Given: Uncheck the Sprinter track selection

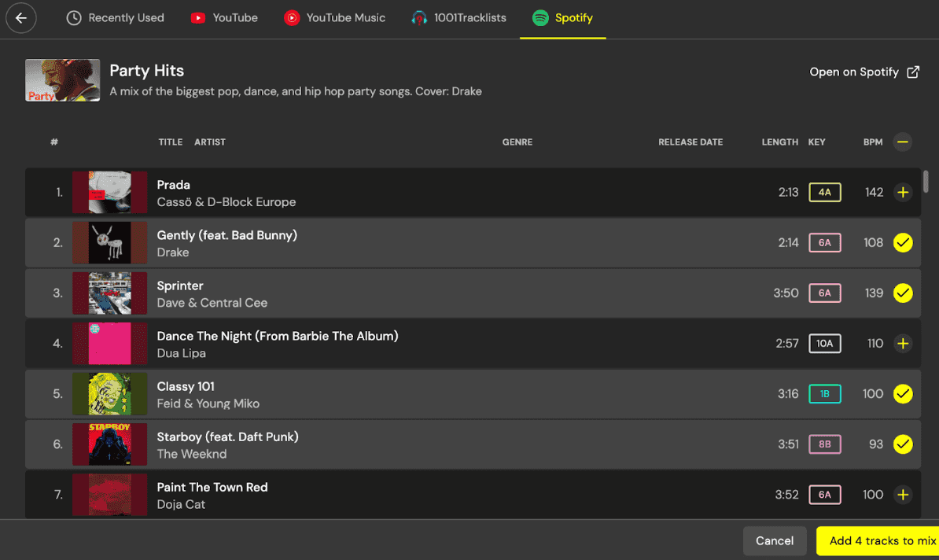Looking at the screenshot, I should click(903, 293).
